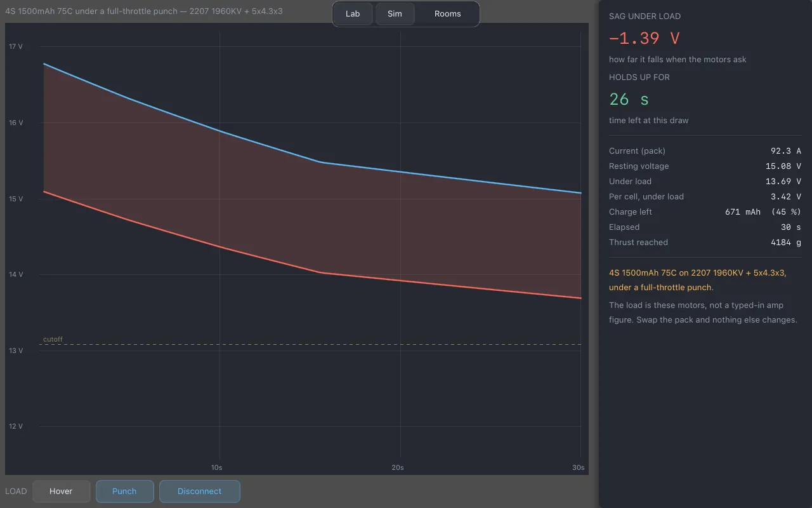The height and width of the screenshot is (508, 812).
Task: Click the Per cell 3.42 V value
Action: pos(785,197)
